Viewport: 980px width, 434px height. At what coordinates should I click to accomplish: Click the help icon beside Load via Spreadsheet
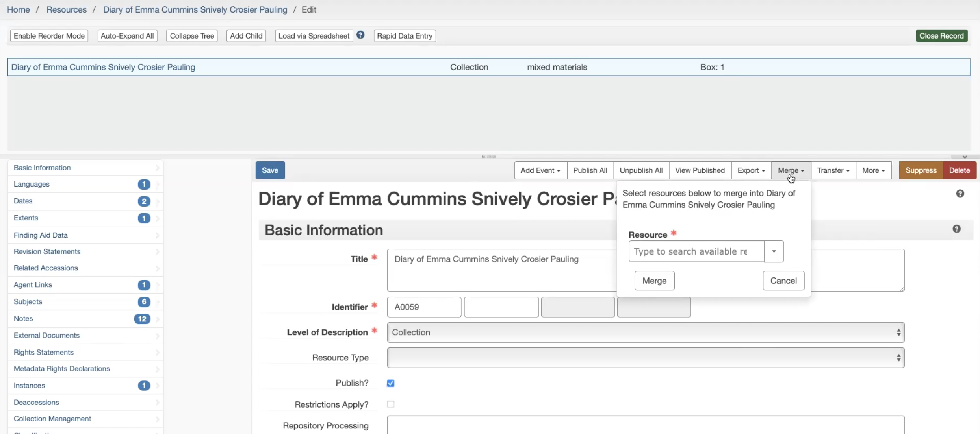click(x=360, y=35)
